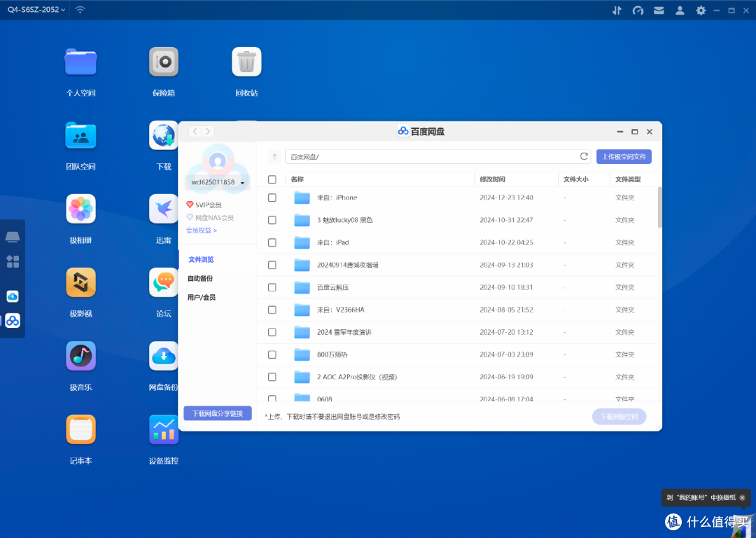
Task: Open the 会员权益 link
Action: pos(202,230)
